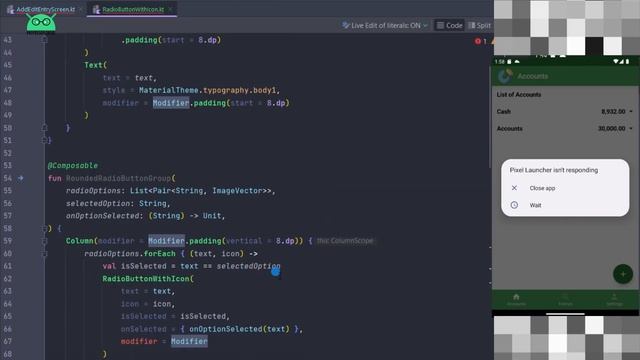The height and width of the screenshot is (360, 640).
Task: Click the @Composable annotation
Action: tap(73, 166)
